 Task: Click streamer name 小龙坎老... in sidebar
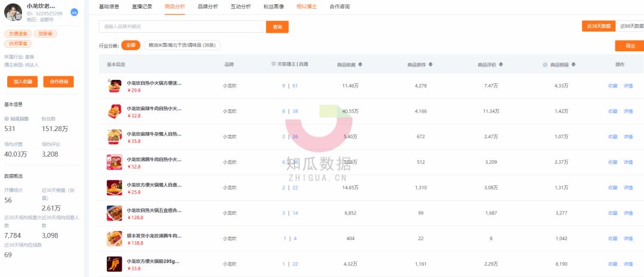point(41,6)
